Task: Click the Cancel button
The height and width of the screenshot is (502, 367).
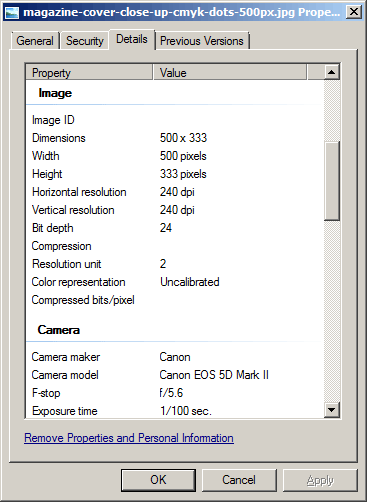Action: 239,480
